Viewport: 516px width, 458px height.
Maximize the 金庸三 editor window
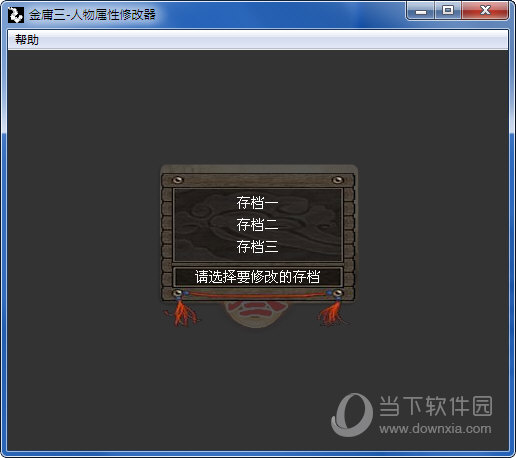(x=448, y=11)
